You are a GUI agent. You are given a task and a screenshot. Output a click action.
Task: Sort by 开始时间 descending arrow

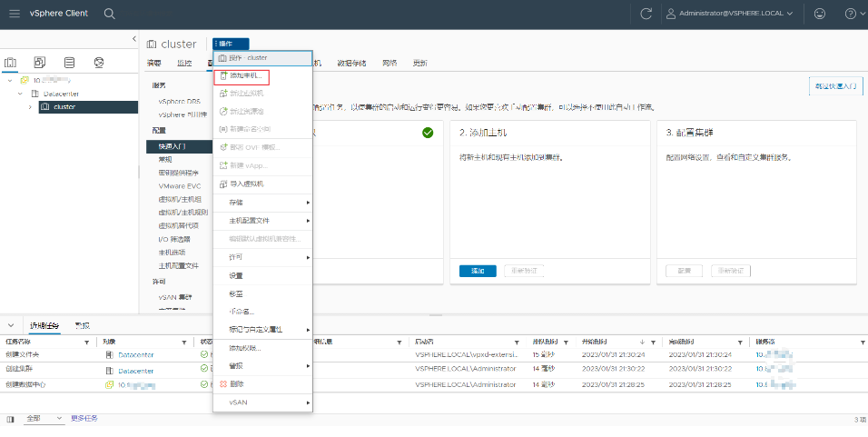642,343
